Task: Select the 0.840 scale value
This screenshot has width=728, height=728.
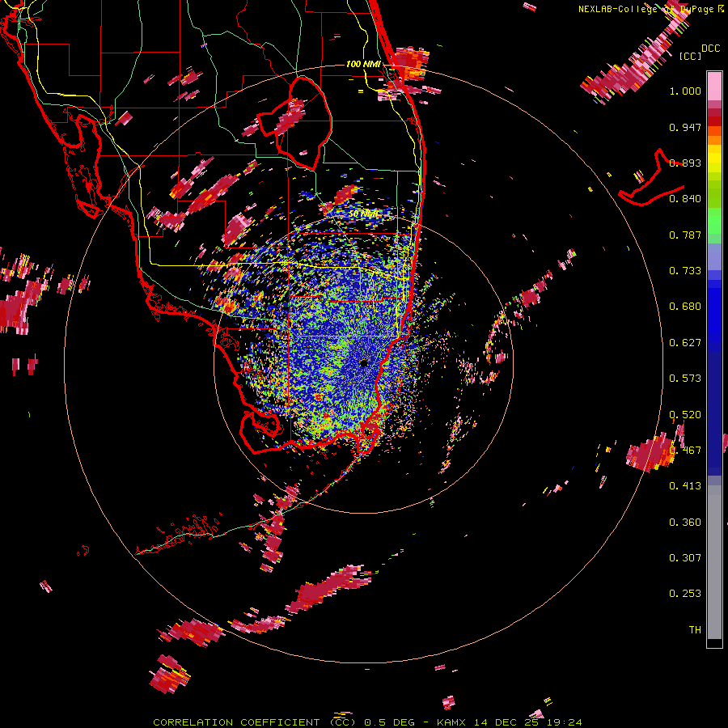Action: pos(685,199)
